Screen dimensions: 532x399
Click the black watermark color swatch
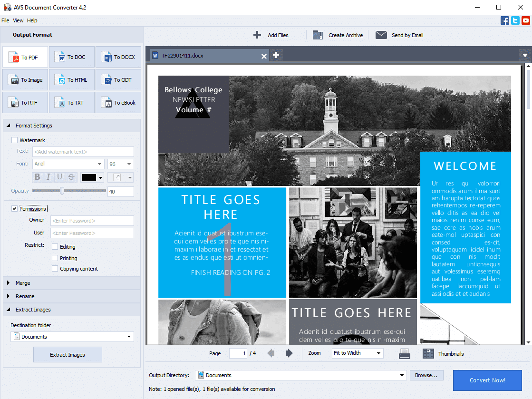[89, 177]
